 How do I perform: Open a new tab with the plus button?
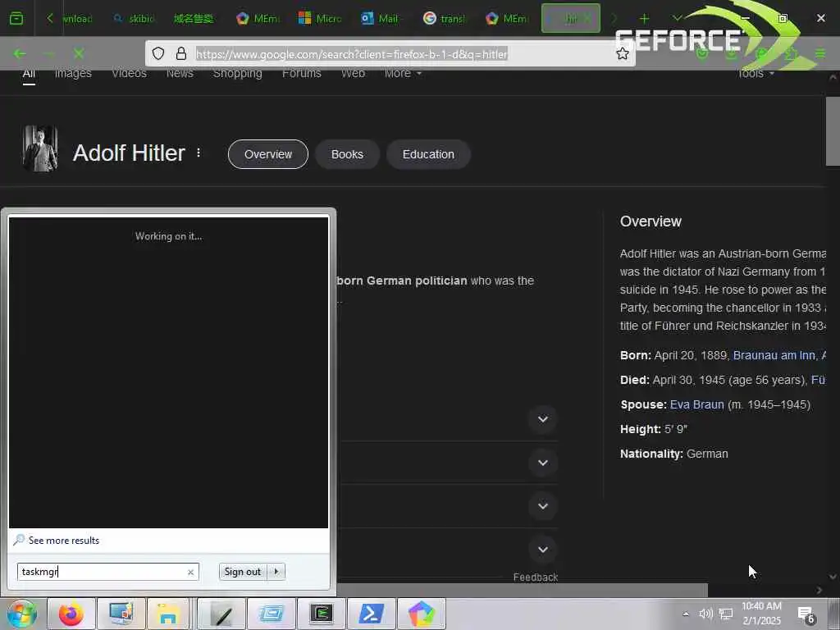(x=644, y=18)
